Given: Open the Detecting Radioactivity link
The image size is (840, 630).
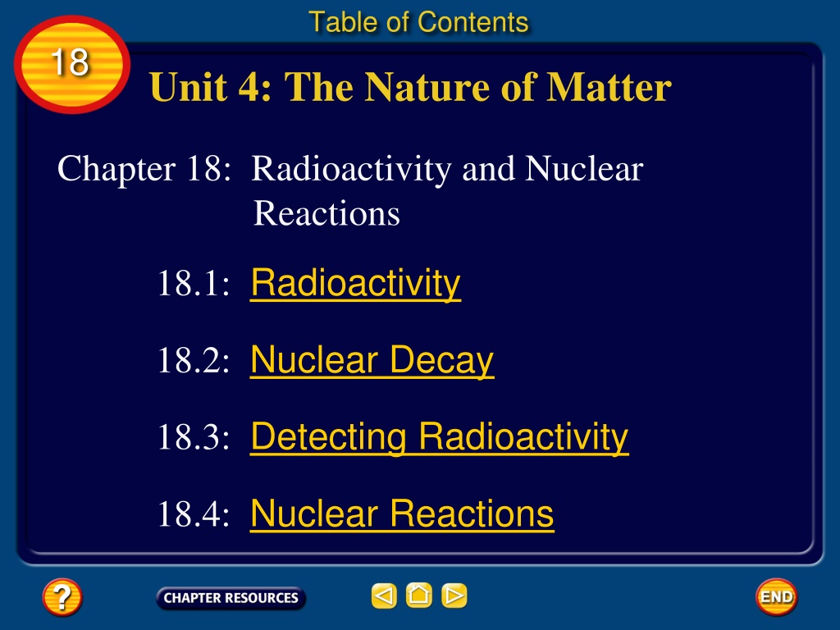Looking at the screenshot, I should (440, 437).
